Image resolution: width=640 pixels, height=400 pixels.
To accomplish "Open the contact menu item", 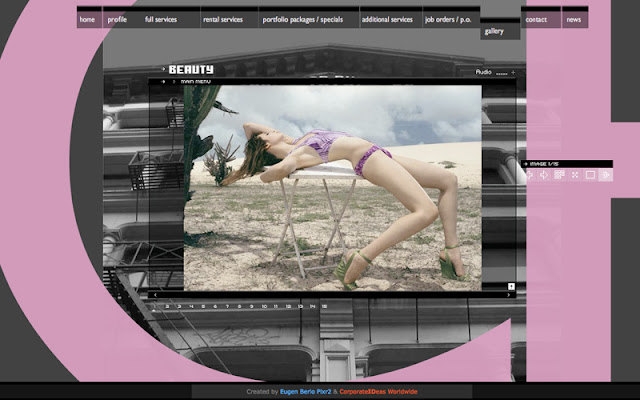I will 536,19.
